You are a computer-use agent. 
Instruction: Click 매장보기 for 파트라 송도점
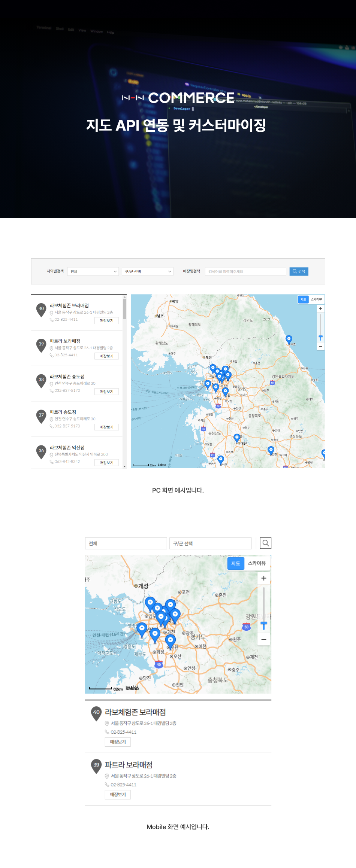click(106, 427)
